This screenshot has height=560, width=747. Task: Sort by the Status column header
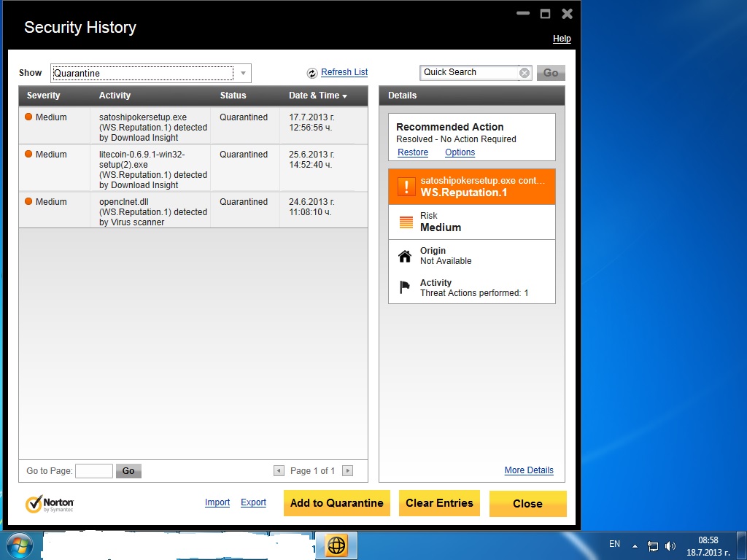point(233,96)
